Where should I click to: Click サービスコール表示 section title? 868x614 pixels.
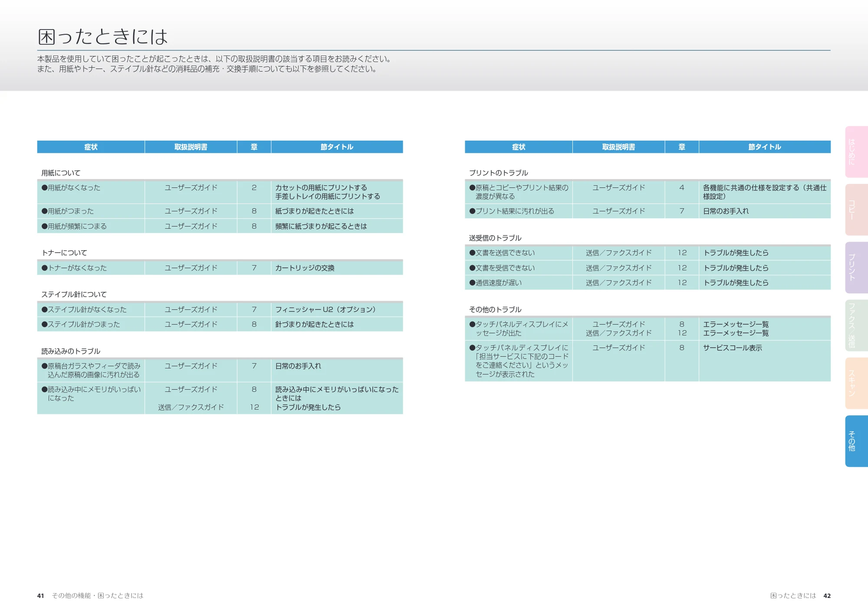point(733,348)
